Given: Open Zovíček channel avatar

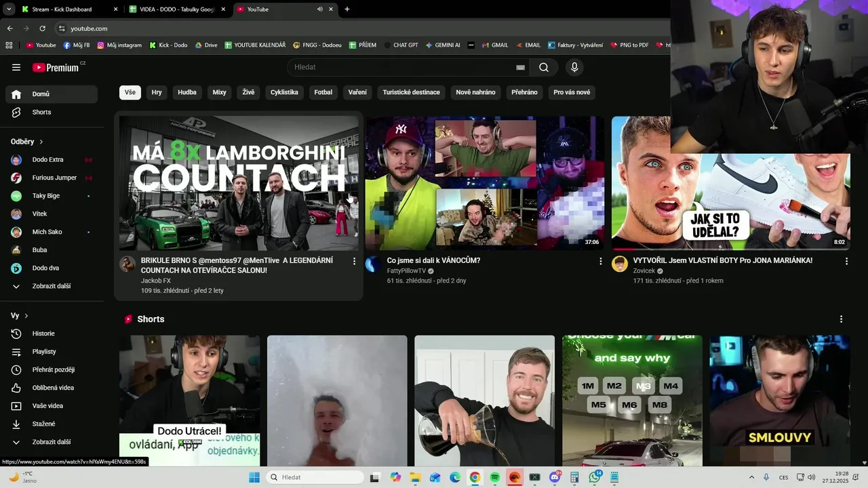Looking at the screenshot, I should coord(620,264).
